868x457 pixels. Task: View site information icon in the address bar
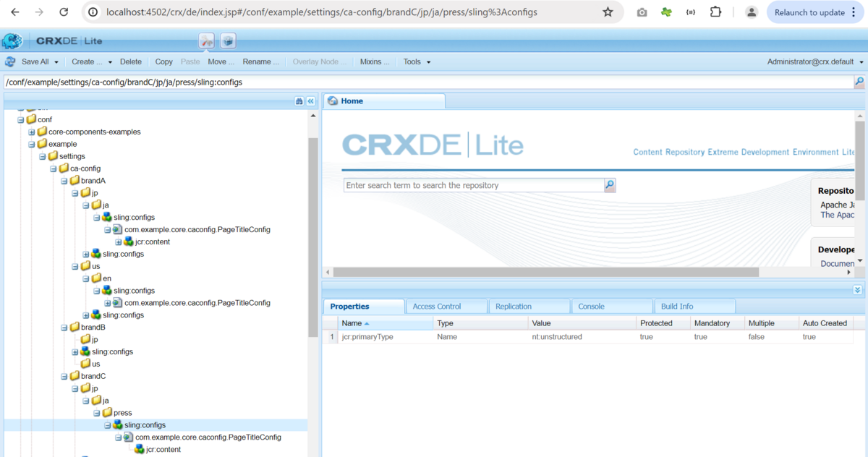click(92, 12)
